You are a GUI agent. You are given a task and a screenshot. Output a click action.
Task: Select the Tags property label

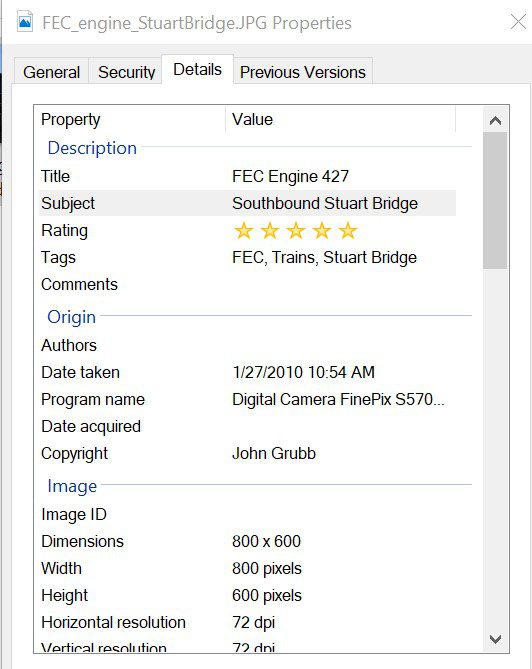click(58, 258)
